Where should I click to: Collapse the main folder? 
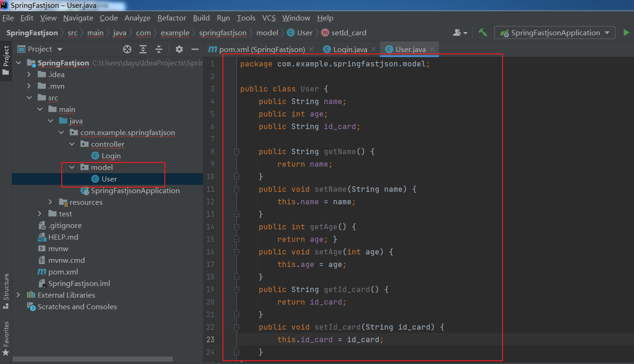point(39,110)
